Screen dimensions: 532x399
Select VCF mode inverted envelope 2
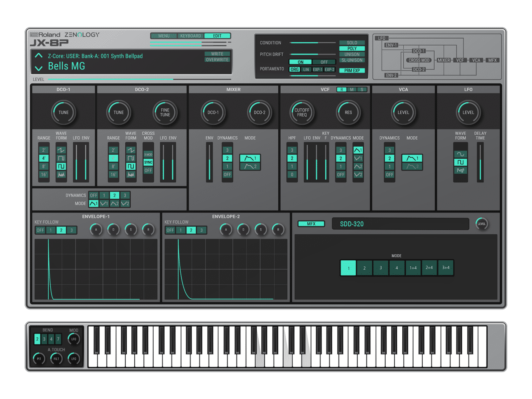[x=358, y=175]
